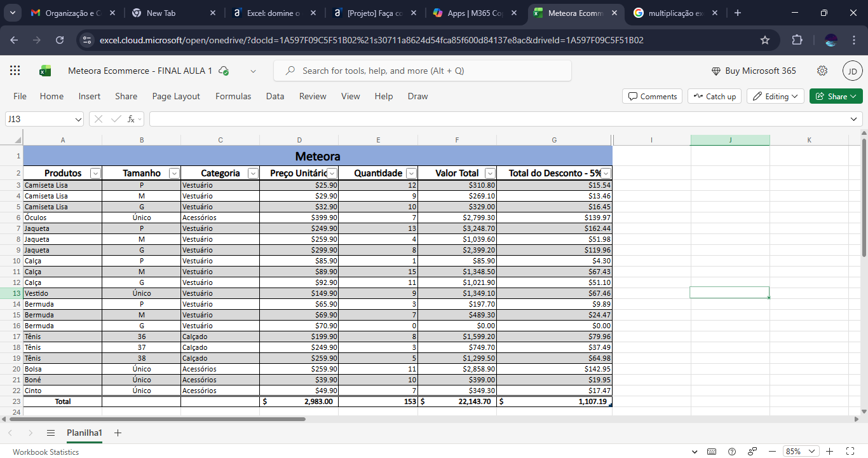Open the Editing mode dropdown
This screenshot has height=458, width=868.
pyautogui.click(x=775, y=96)
